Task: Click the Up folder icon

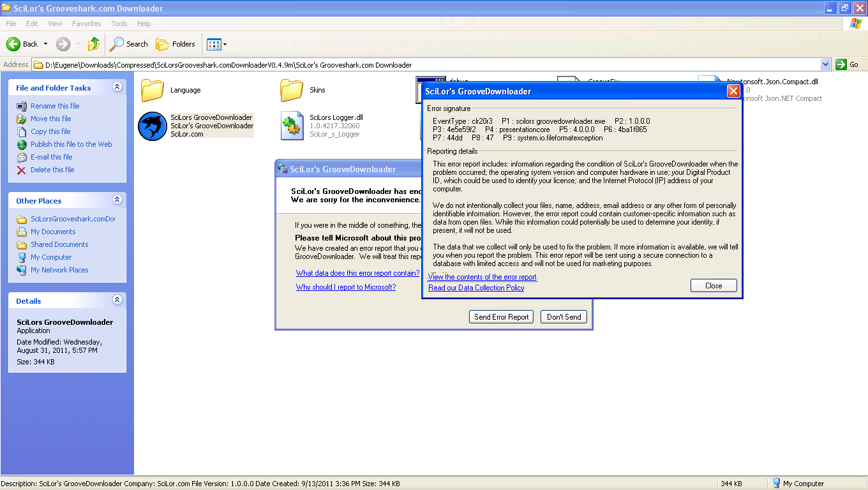Action: click(94, 44)
